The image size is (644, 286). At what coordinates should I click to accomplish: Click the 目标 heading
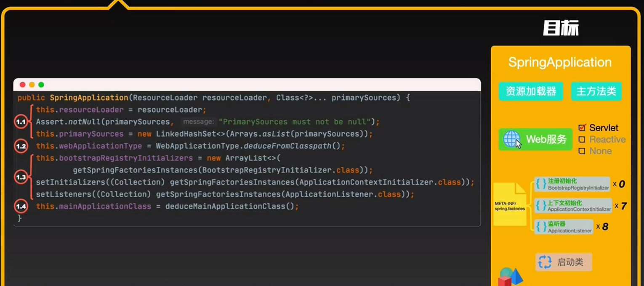(x=561, y=29)
